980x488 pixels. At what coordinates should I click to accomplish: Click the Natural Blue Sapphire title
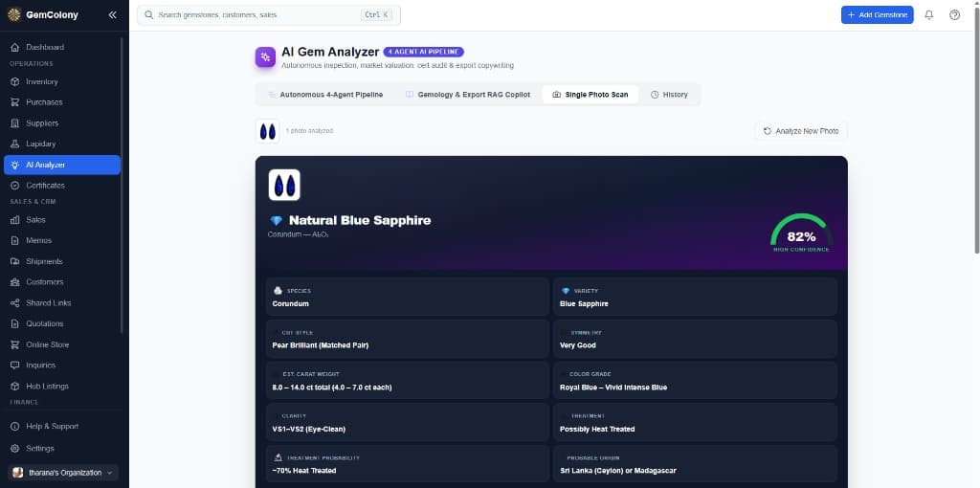click(x=360, y=221)
